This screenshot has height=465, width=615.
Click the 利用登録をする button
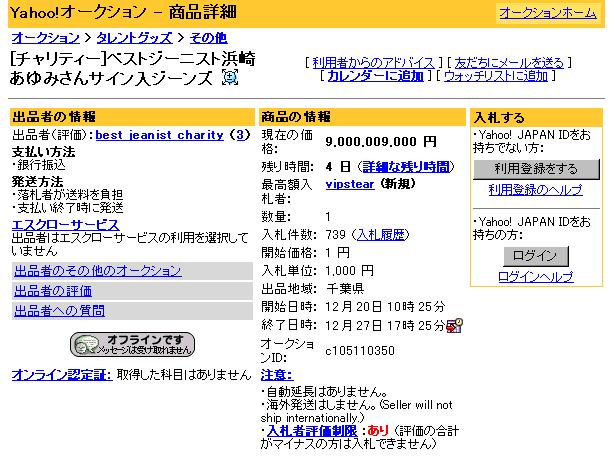pyautogui.click(x=536, y=169)
